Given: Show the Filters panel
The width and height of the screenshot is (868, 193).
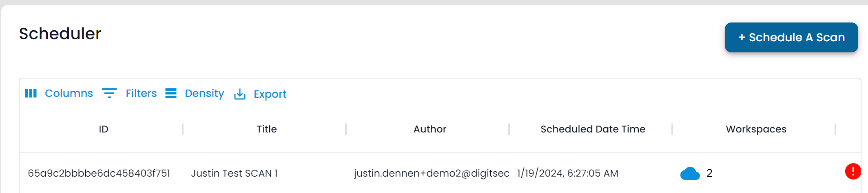Looking at the screenshot, I should (x=129, y=93).
